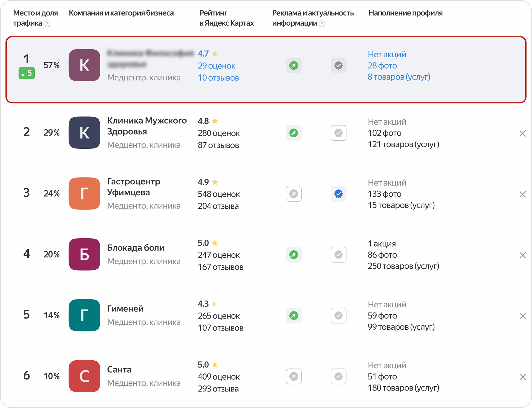Click Блокада боли purple 'Б' logo

[84, 254]
